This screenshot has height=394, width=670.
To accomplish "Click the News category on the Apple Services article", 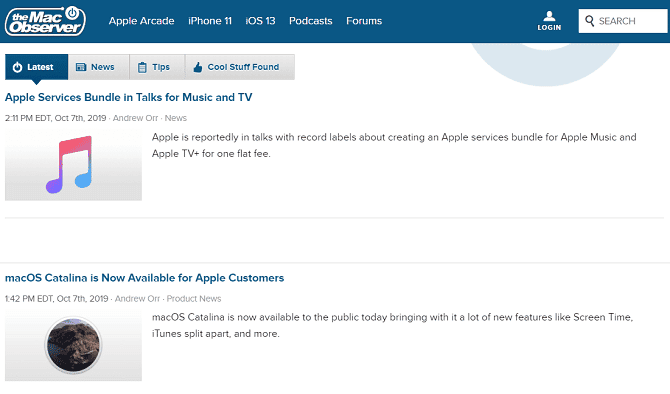I will pos(176,118).
